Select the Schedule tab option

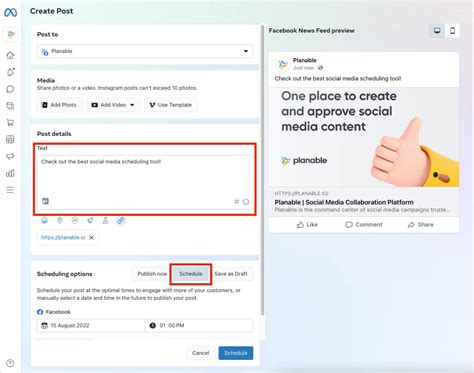tap(191, 274)
